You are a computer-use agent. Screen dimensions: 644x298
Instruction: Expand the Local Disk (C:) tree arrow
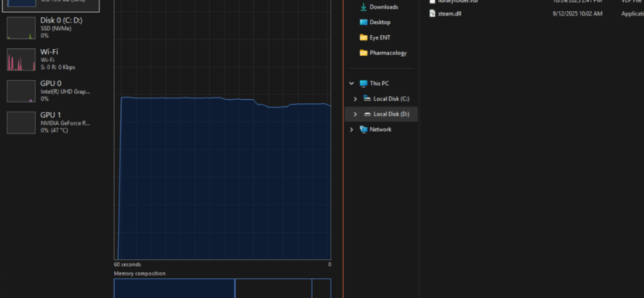[x=356, y=99]
